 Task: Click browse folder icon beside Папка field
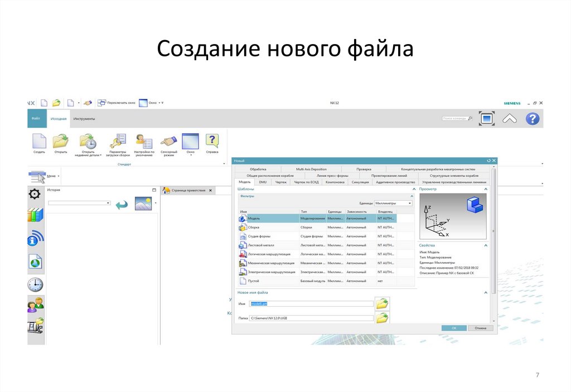(383, 318)
